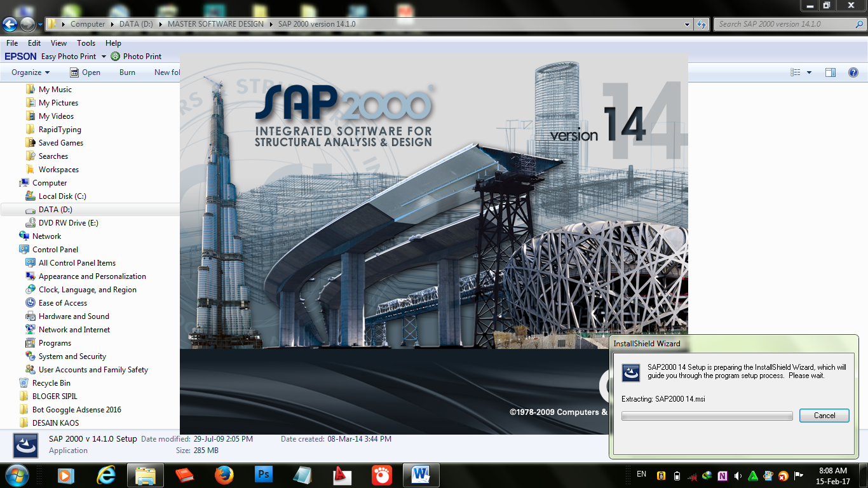This screenshot has width=868, height=488.
Task: Select Computer in the navigation pane
Action: pos(50,183)
